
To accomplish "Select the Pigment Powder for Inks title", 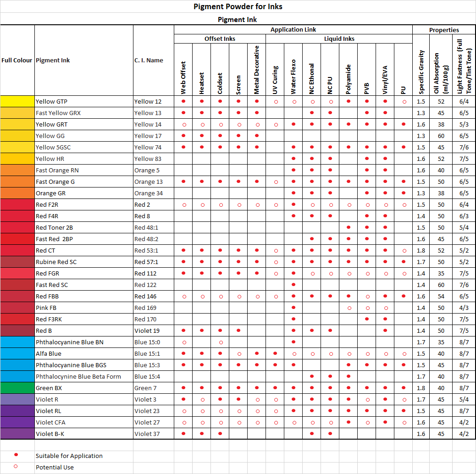I will 238,6.
